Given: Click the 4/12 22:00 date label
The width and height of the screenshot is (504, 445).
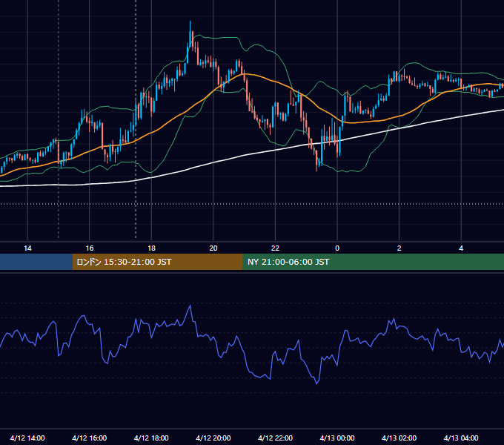Looking at the screenshot, I should pyautogui.click(x=276, y=438).
